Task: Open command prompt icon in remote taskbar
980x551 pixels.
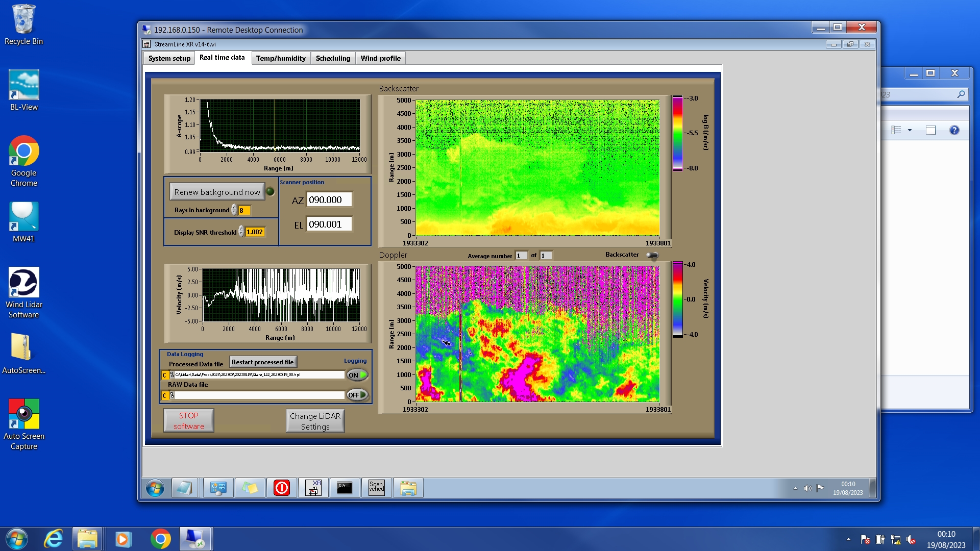Action: click(345, 488)
